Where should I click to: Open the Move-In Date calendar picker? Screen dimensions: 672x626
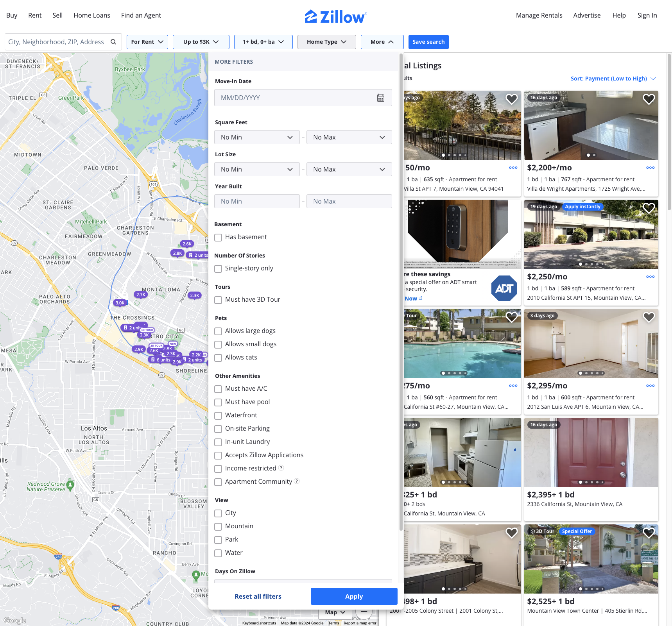[380, 98]
